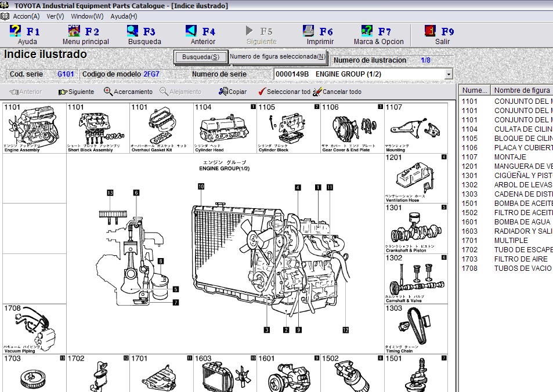Click the greyed F5 Siguiente button
This screenshot has height=392, width=553.
click(x=261, y=35)
